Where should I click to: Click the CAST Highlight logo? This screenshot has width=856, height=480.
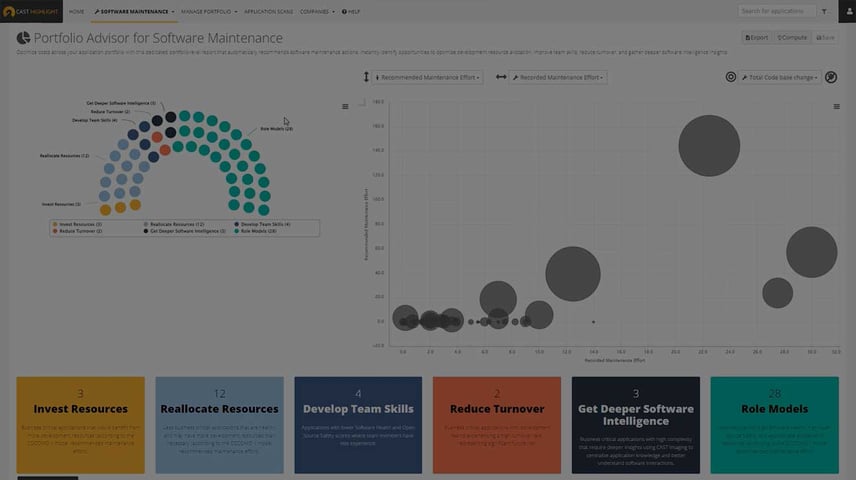point(31,11)
